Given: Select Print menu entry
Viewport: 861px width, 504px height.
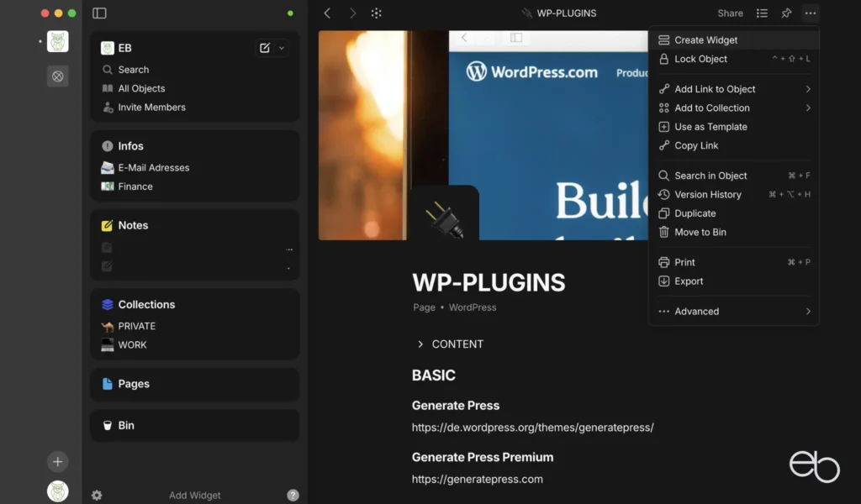Looking at the screenshot, I should point(733,262).
